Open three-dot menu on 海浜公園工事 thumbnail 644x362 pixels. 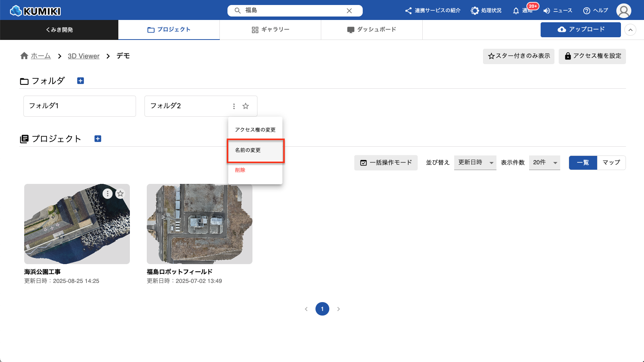(x=108, y=194)
